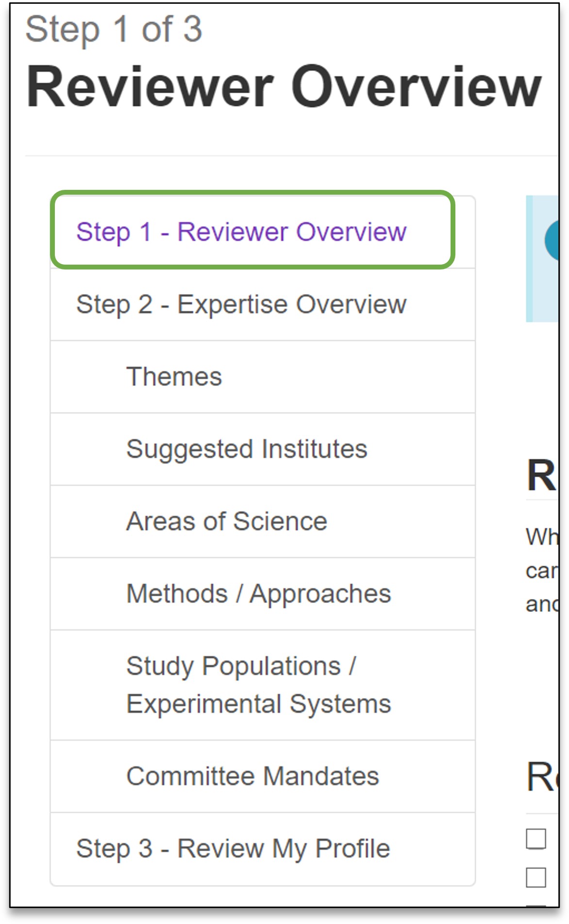Click the blue circular info icon
Viewport: 569px width, 924px height.
(x=552, y=240)
